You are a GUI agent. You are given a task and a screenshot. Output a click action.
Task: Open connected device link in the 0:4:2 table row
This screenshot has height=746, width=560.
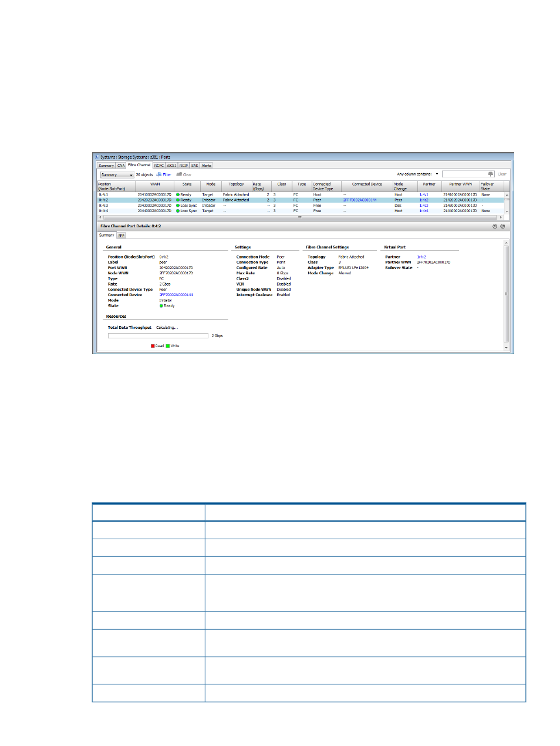click(360, 200)
